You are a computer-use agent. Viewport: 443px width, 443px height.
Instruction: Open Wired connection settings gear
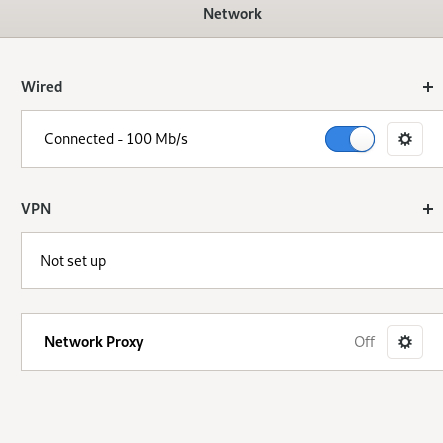[x=405, y=139]
